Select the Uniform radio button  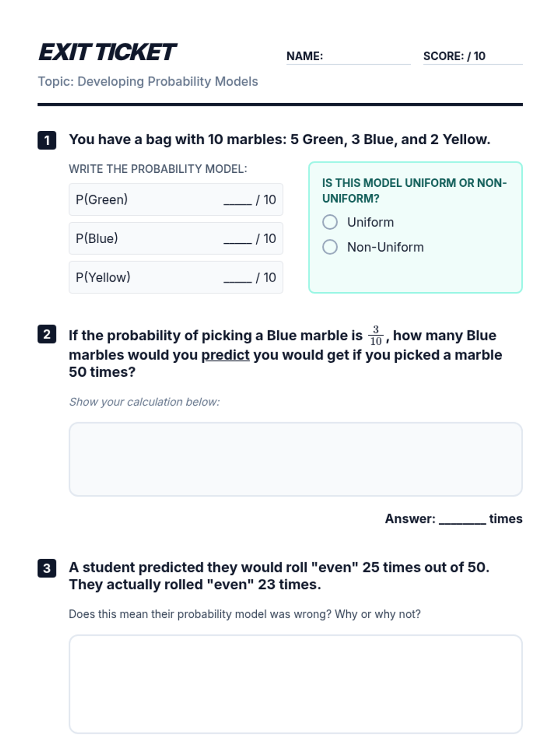coord(330,222)
